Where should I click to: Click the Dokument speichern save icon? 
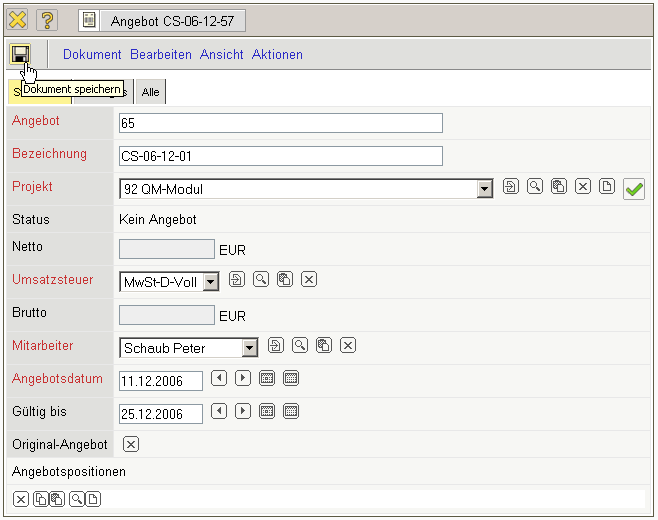(x=20, y=54)
